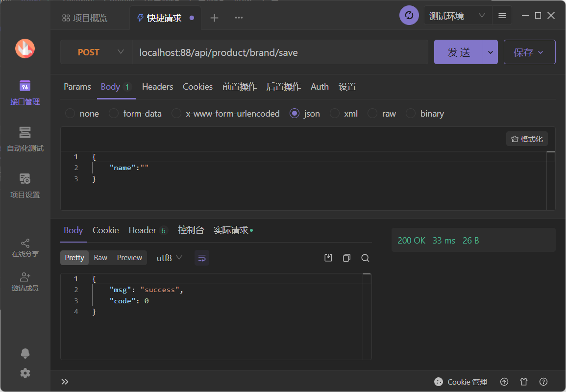Open the 实际请求 actual request tab
Image resolution: width=566 pixels, height=392 pixels.
(233, 230)
